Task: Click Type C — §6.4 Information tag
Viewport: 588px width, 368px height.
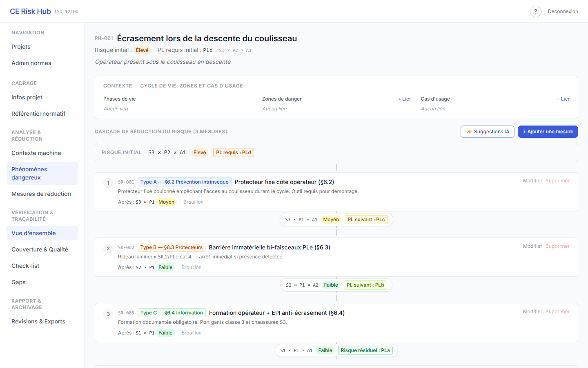Action: (x=171, y=313)
